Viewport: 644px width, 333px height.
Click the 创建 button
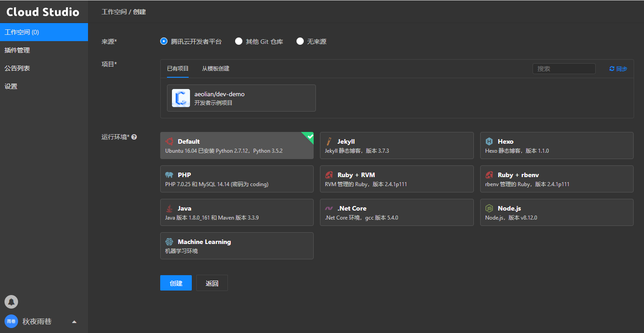176,283
